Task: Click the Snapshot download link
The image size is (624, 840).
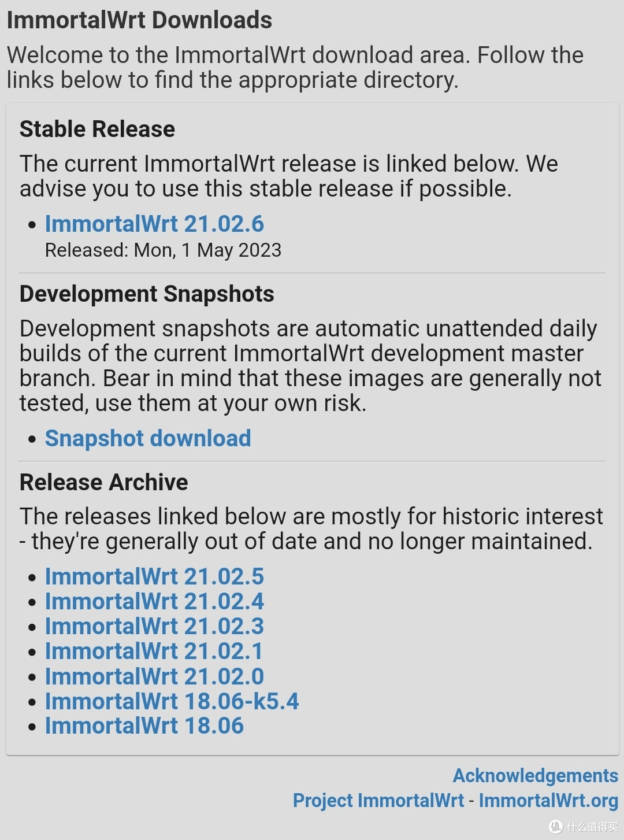Action: [x=148, y=439]
